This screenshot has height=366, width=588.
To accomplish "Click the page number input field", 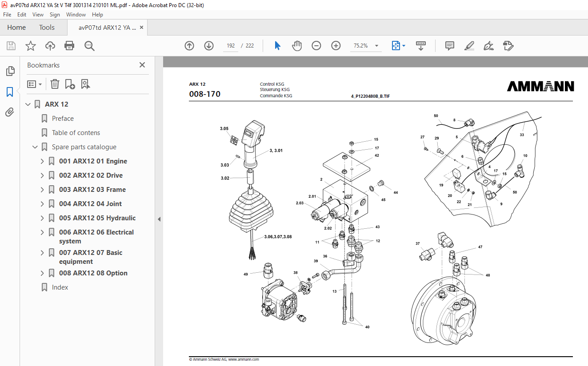I will (x=231, y=46).
